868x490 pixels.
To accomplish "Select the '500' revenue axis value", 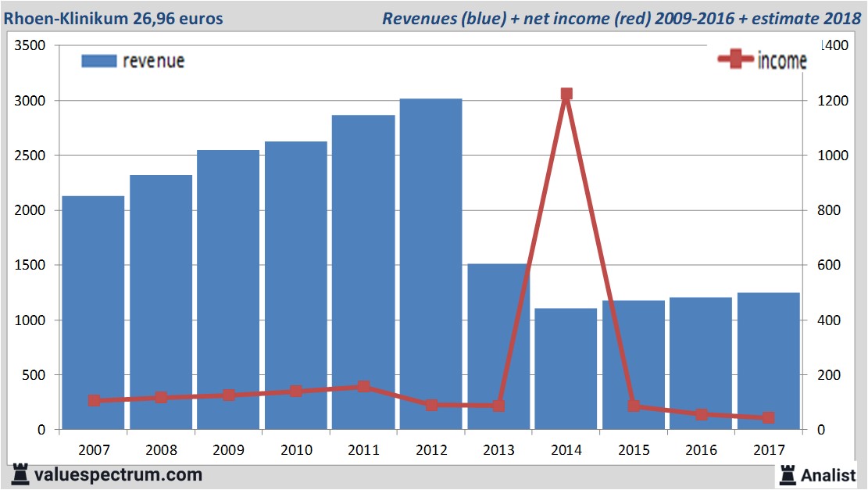I will [34, 375].
